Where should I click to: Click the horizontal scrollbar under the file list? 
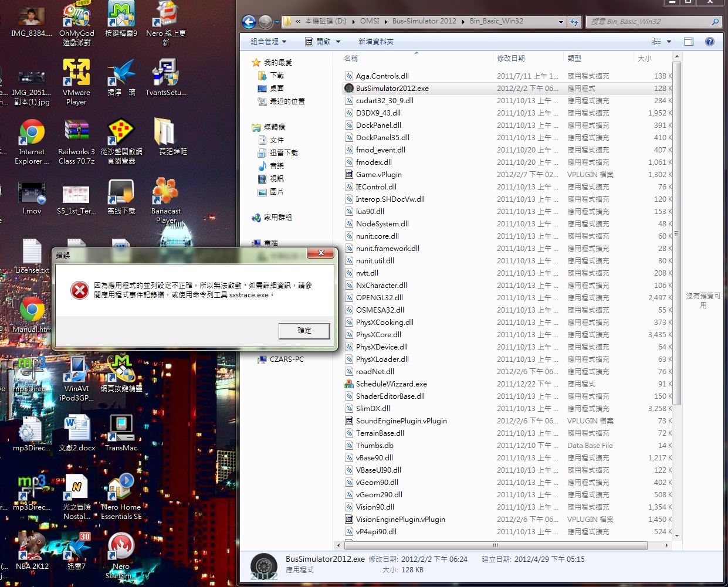(495, 545)
